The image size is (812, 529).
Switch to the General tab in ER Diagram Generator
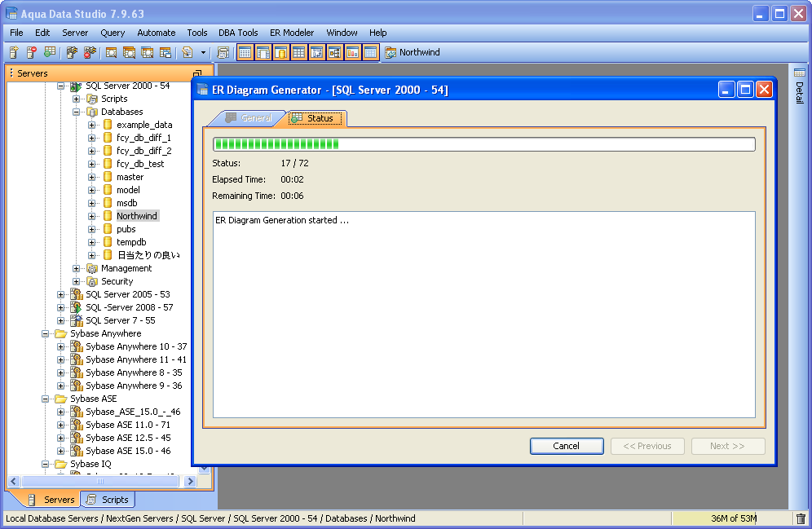[249, 118]
